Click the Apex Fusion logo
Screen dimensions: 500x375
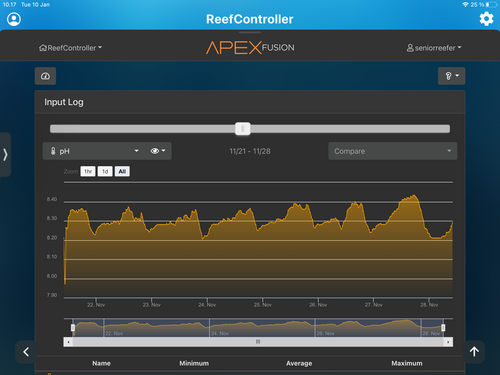pyautogui.click(x=250, y=48)
